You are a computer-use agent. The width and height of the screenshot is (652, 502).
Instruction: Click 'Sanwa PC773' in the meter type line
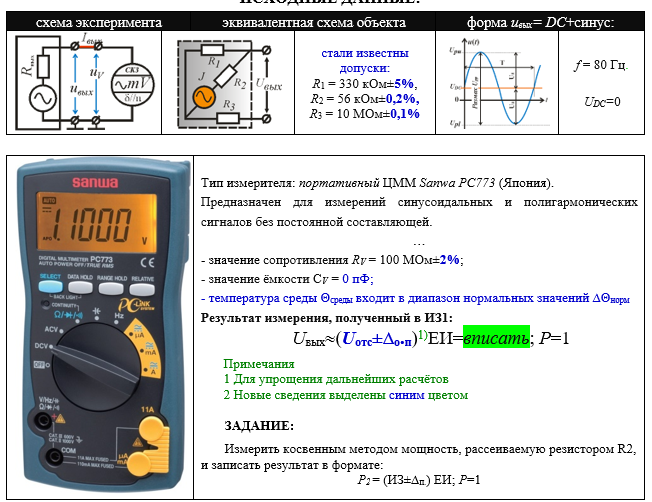457,183
